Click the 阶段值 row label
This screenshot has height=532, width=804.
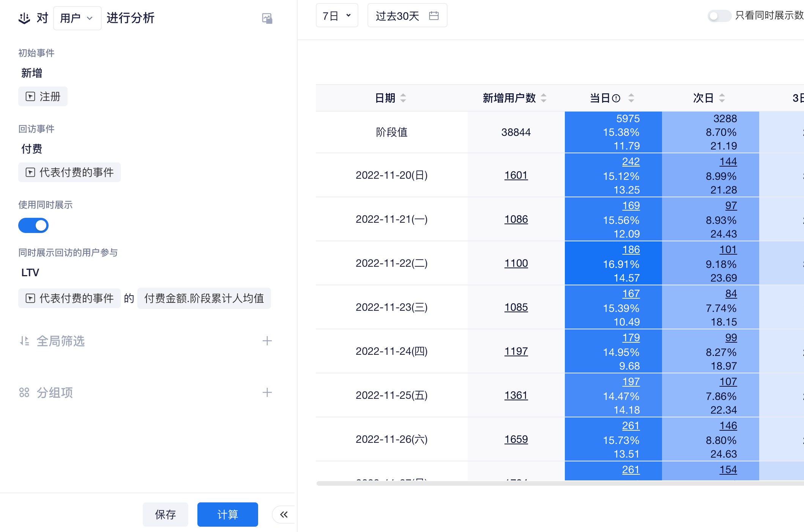click(392, 132)
